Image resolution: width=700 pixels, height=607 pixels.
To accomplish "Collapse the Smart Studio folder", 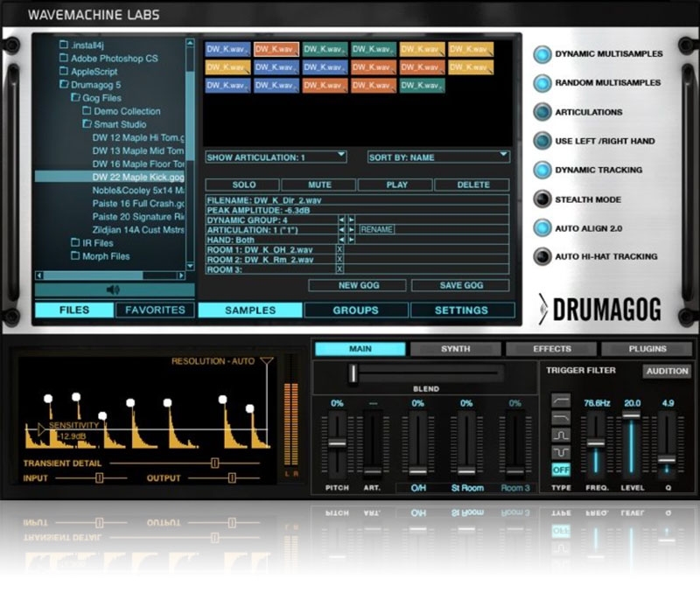I will 87,123.
